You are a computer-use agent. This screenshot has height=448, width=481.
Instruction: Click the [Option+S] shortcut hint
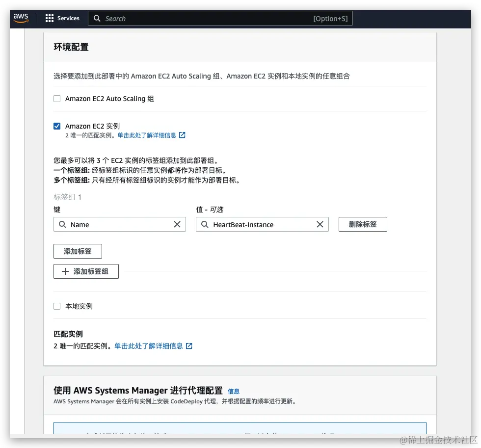(x=330, y=19)
